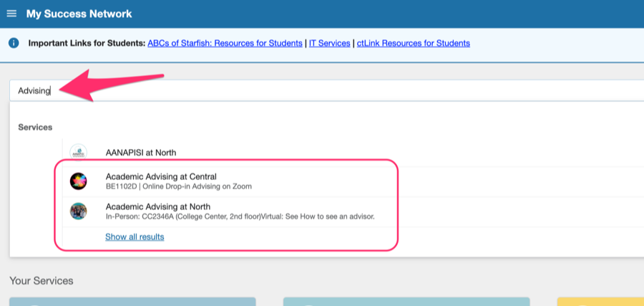Click the My Success Network title
The height and width of the screenshot is (306, 644).
[x=79, y=14]
